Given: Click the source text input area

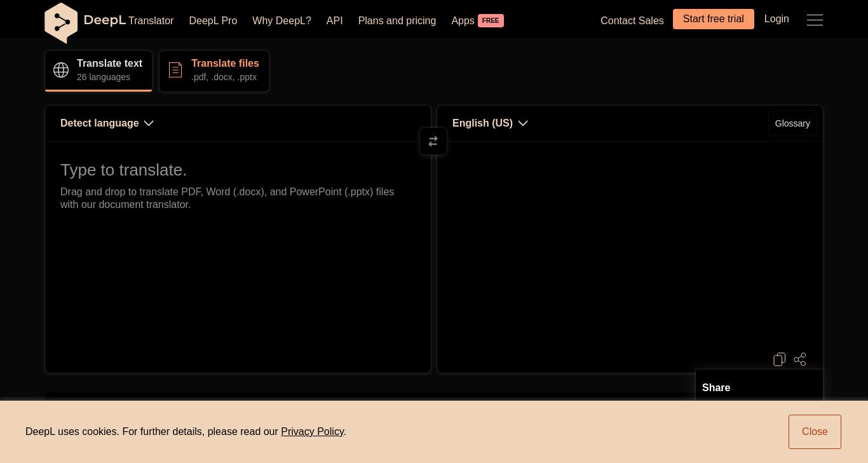Looking at the screenshot, I should [x=238, y=256].
